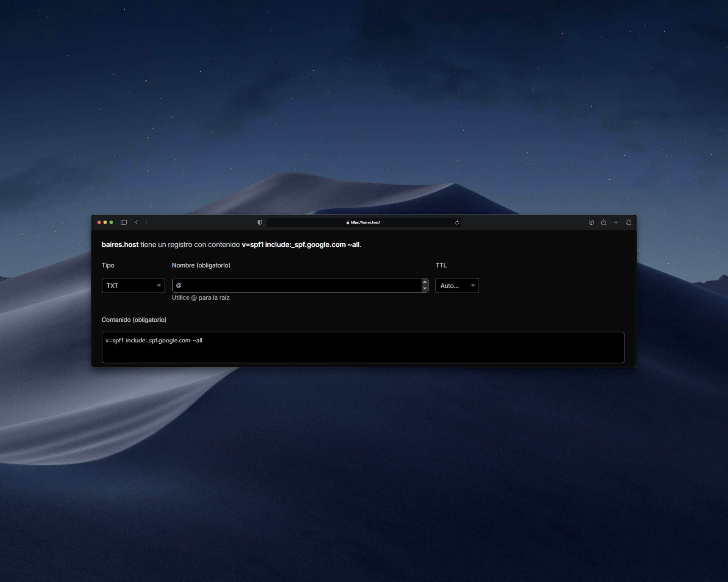Go back with the back arrow
Image resolution: width=728 pixels, height=582 pixels.
tap(136, 222)
